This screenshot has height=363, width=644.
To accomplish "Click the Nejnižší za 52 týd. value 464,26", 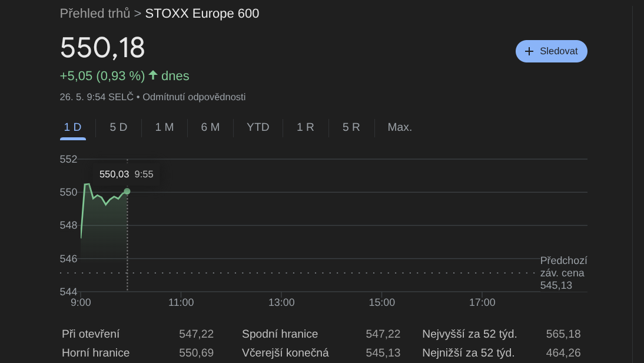I will pyautogui.click(x=563, y=353).
